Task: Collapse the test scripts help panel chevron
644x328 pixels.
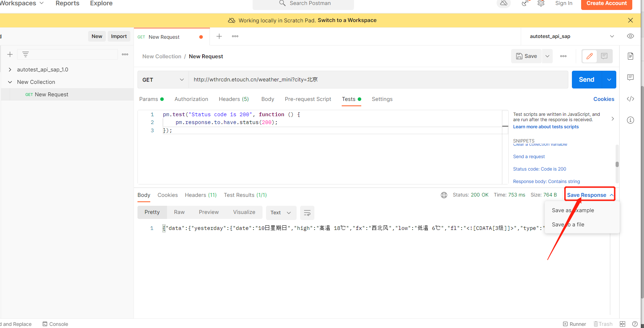Action: 613,119
